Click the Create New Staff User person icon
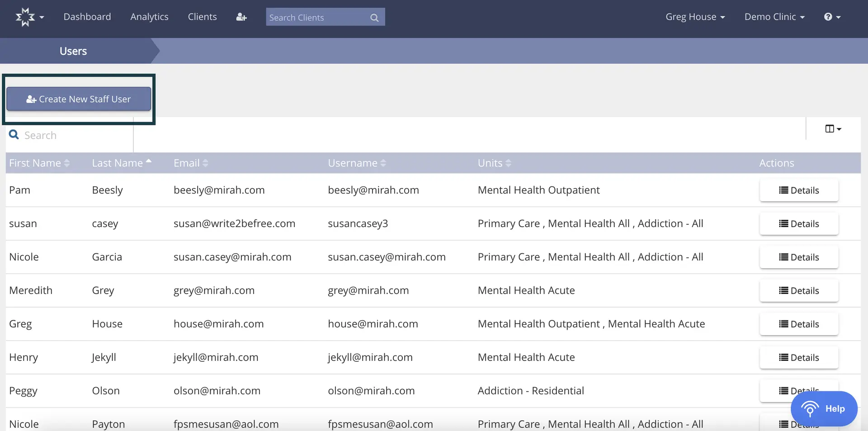Image resolution: width=868 pixels, height=431 pixels. click(31, 99)
